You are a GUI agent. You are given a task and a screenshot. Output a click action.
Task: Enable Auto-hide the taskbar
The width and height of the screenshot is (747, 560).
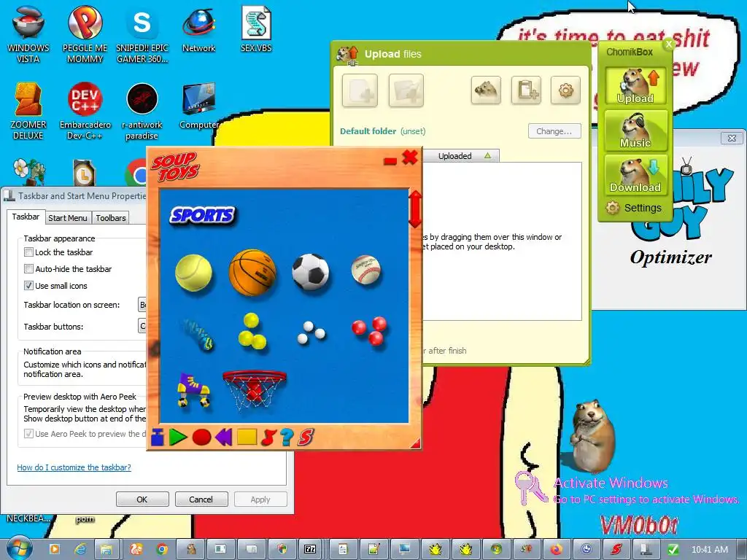(28, 269)
